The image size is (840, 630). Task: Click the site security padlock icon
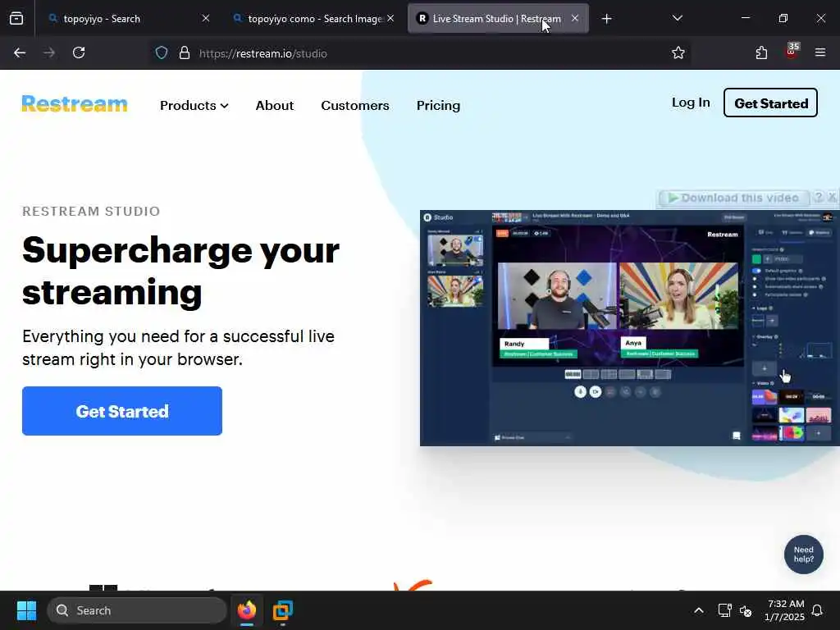pyautogui.click(x=185, y=53)
